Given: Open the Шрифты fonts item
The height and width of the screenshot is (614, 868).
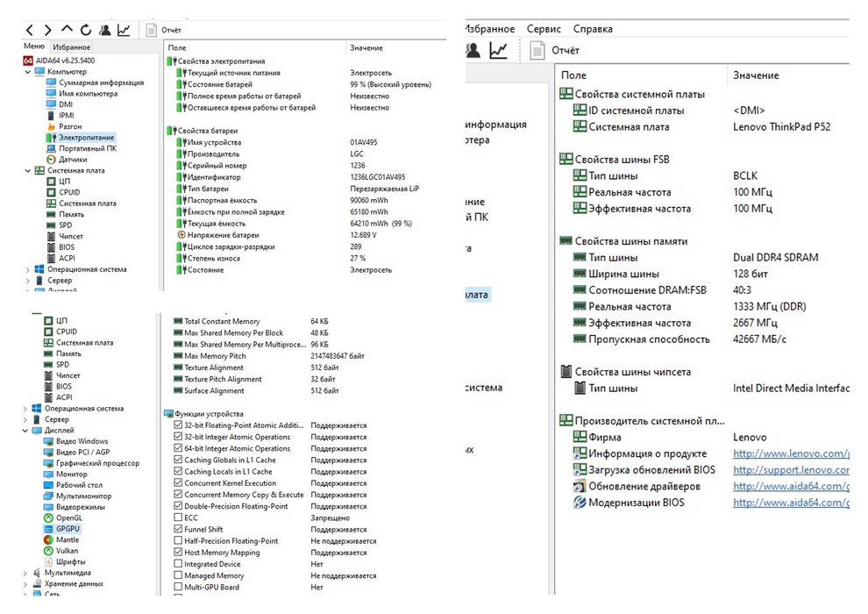Looking at the screenshot, I should coord(70,561).
